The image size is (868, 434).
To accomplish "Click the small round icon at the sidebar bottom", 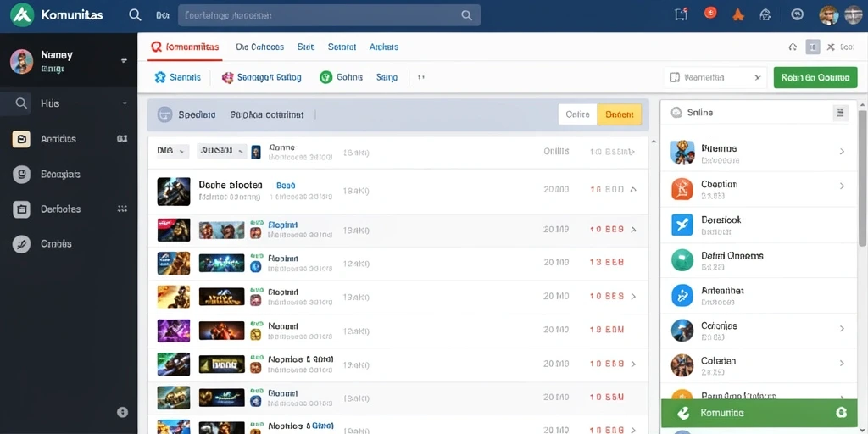I will click(x=122, y=412).
